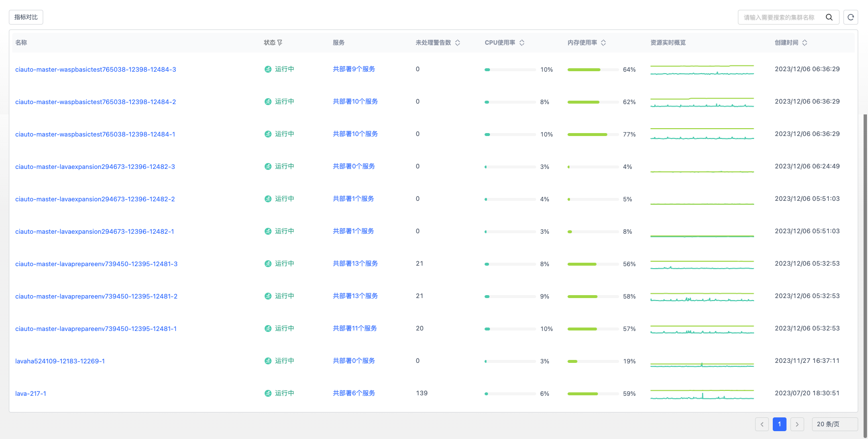Click the alert count 139
868x439 pixels.
tap(422, 393)
